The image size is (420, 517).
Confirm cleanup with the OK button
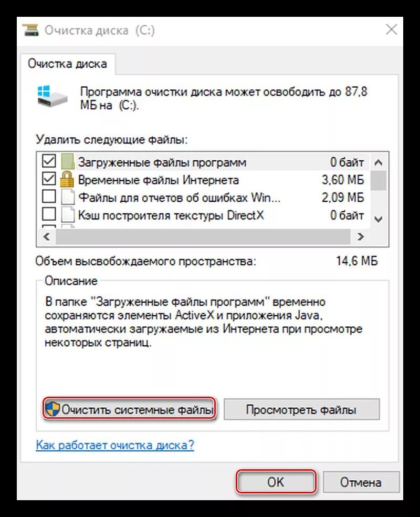(x=276, y=482)
